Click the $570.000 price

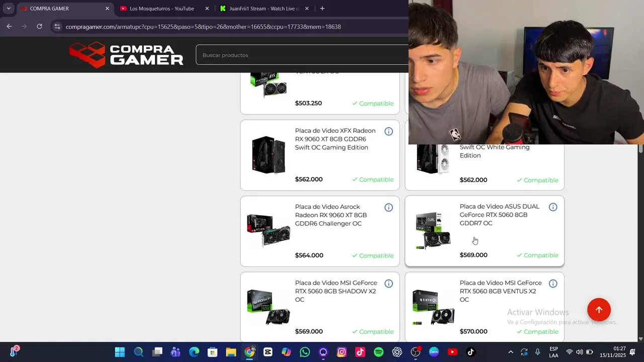(x=473, y=331)
